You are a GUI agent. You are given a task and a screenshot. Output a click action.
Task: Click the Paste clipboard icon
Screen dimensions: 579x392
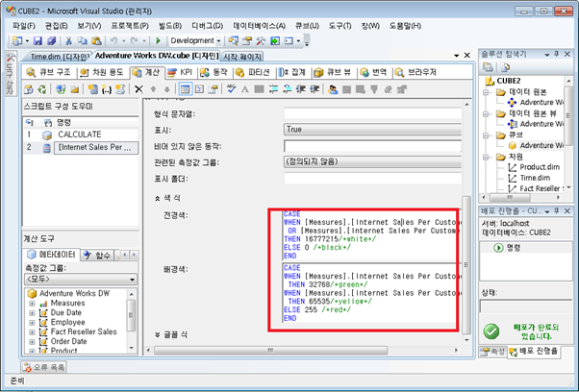pyautogui.click(x=96, y=41)
